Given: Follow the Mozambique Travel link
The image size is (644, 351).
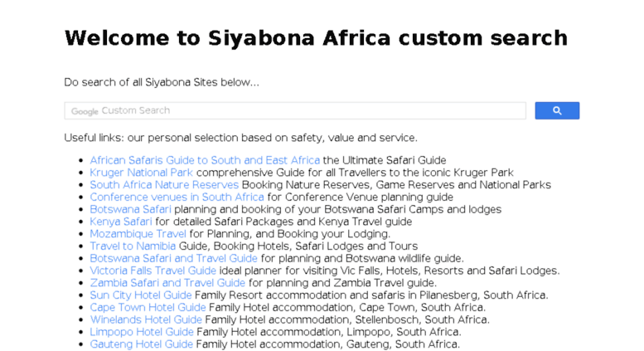Looking at the screenshot, I should coord(138,234).
